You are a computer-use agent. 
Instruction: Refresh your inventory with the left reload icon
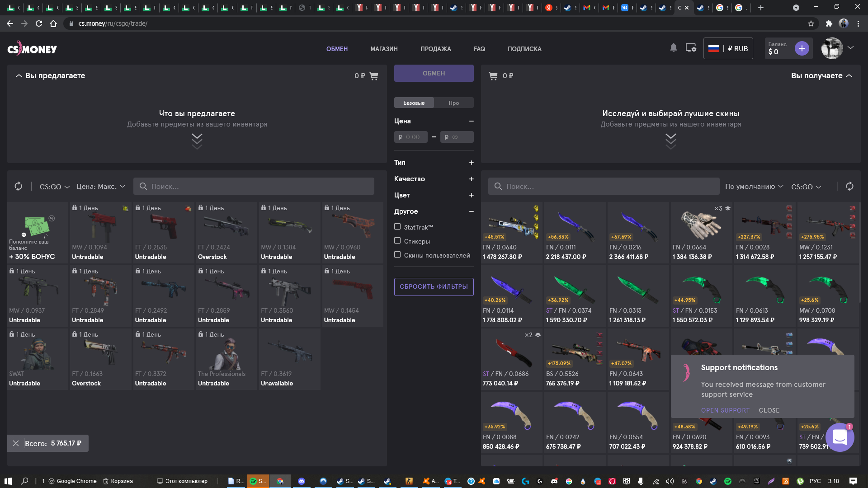click(18, 186)
